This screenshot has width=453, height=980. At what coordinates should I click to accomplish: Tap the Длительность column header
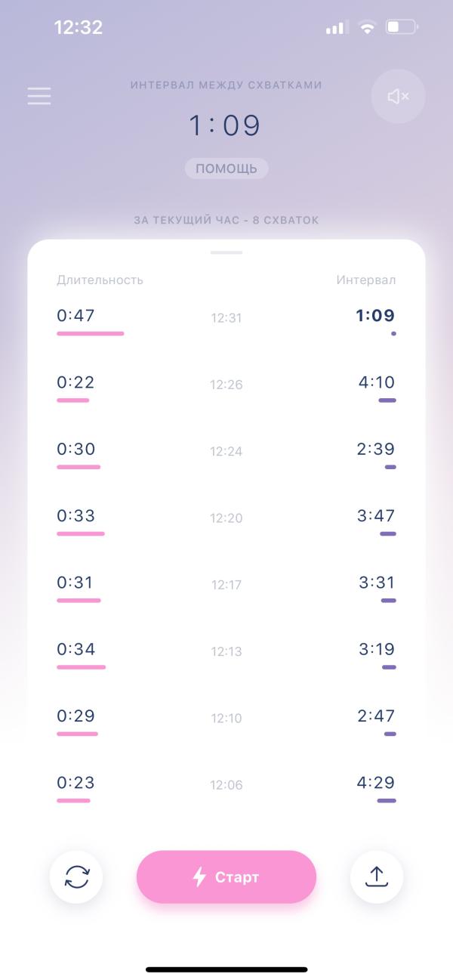coord(100,280)
